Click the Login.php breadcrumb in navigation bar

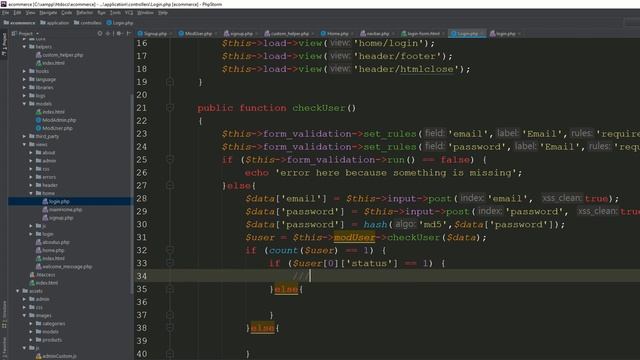[x=120, y=23]
